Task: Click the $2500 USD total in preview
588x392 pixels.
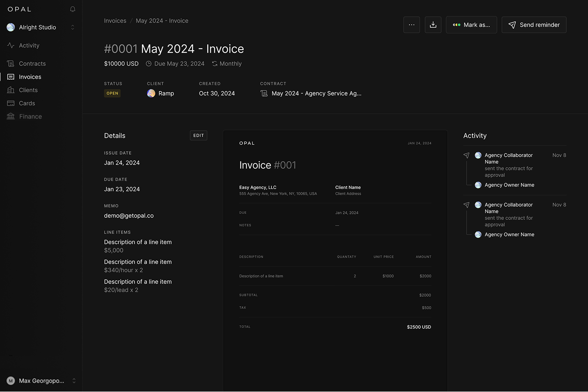Action: tap(419, 327)
